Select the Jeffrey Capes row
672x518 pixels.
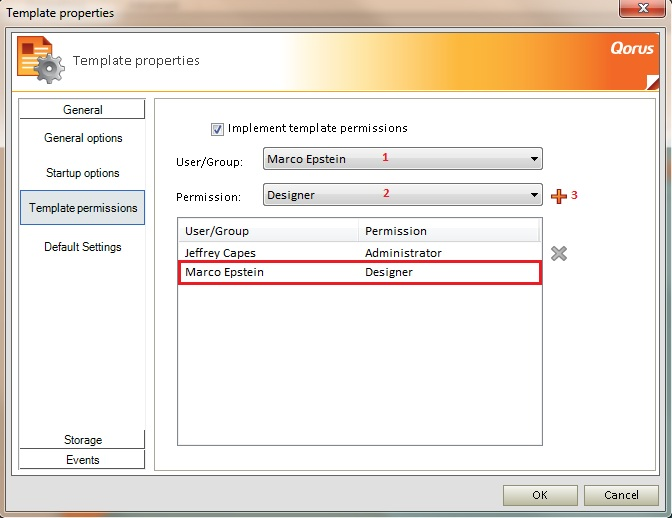360,253
